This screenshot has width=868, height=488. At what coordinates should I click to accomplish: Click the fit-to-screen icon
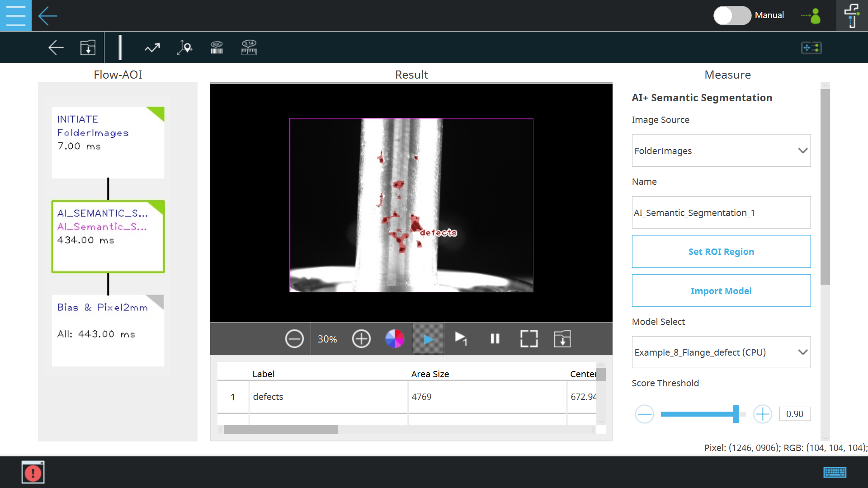point(529,338)
